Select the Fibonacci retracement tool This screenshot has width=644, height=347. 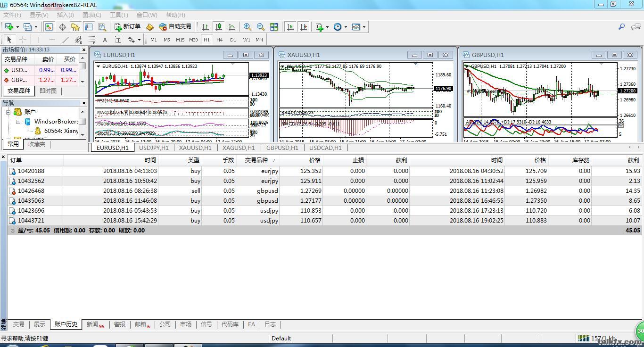[91, 40]
